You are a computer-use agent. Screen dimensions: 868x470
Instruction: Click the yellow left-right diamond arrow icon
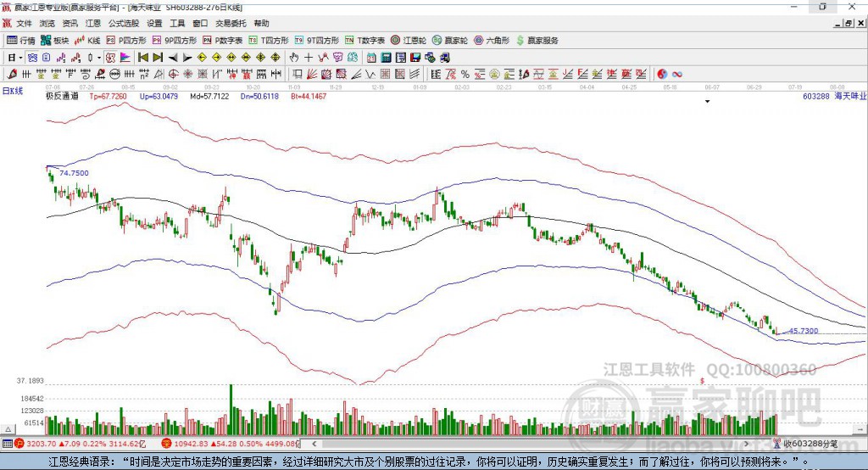(231, 58)
